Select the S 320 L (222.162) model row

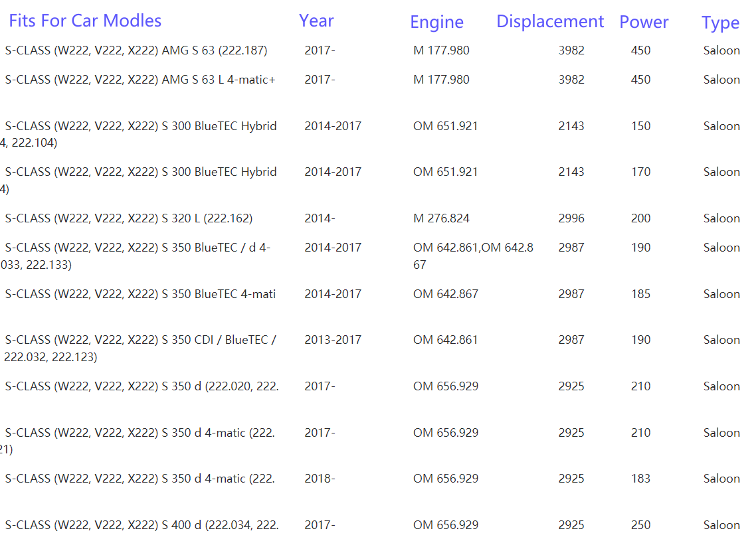(129, 218)
